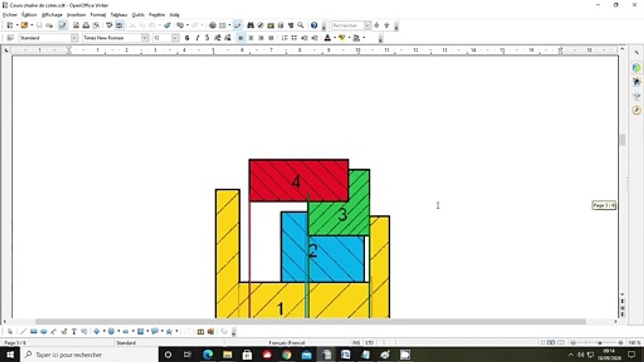Open the Basic Shapes dropdown arrow

[x=104, y=331]
